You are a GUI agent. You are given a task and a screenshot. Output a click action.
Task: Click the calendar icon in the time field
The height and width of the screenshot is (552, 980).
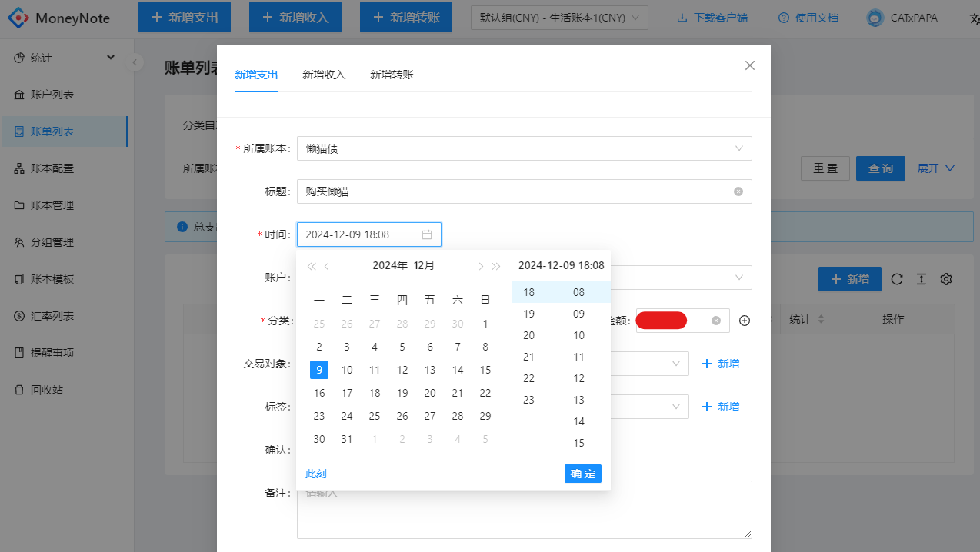tap(427, 234)
